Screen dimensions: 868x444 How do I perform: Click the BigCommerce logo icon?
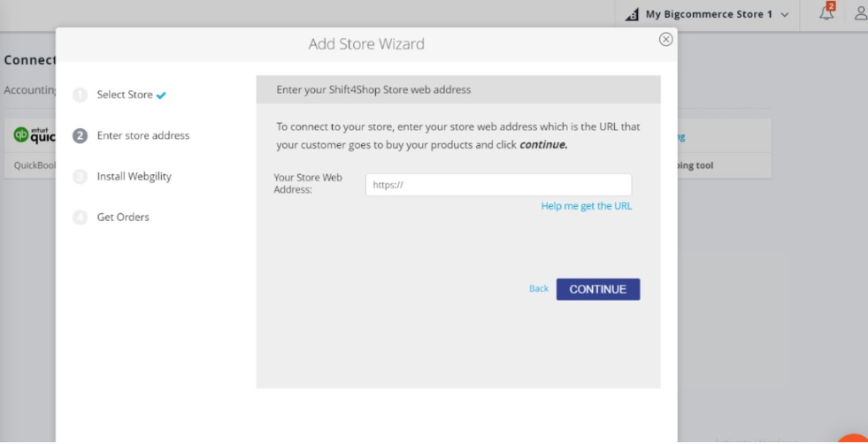click(632, 15)
